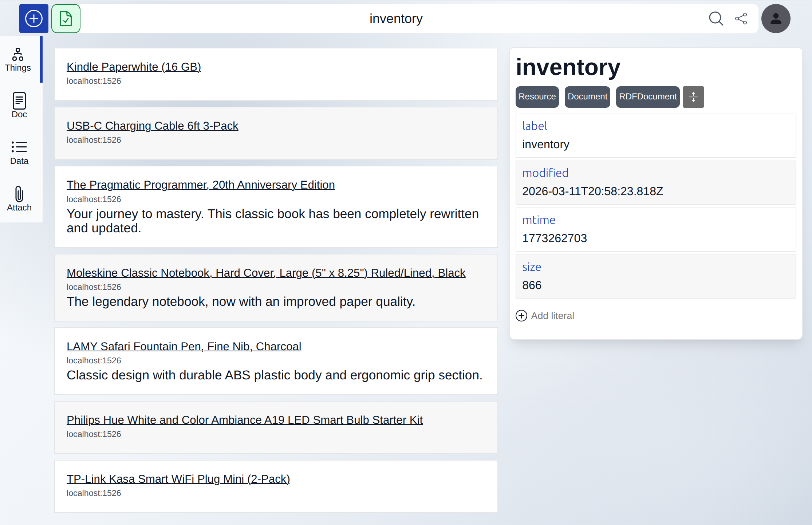Open Moleskine Classic Notebook link
The height and width of the screenshot is (525, 812).
tap(266, 273)
